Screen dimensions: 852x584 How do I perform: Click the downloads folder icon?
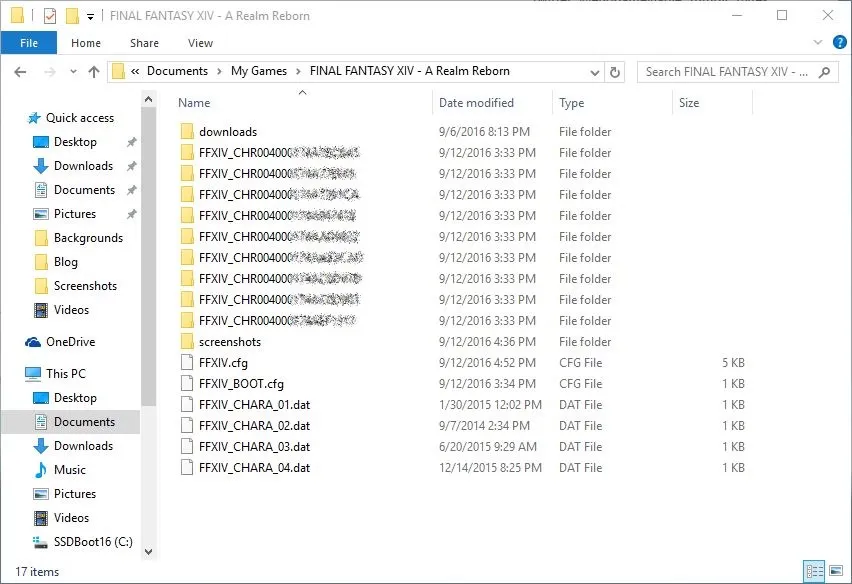point(187,131)
